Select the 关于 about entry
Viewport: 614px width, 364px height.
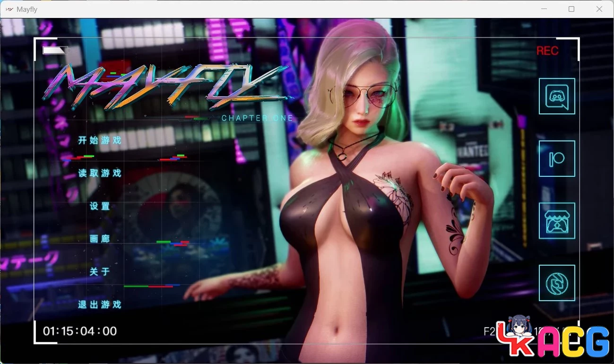coord(100,272)
